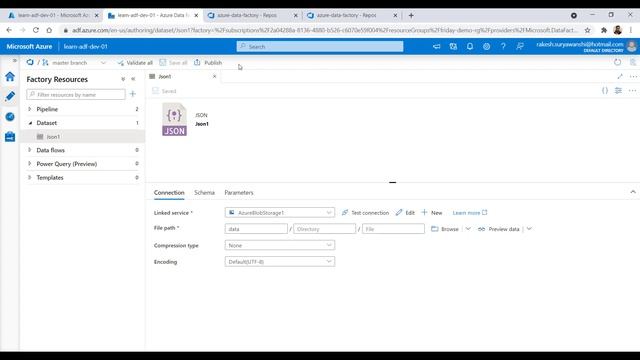
Task: Switch to the Parameters tab
Action: 239,193
